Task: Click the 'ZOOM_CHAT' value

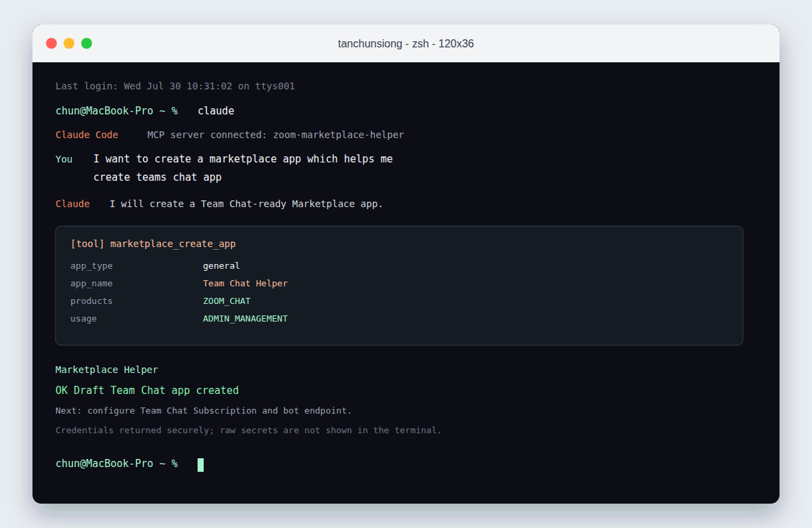Action: click(x=227, y=301)
